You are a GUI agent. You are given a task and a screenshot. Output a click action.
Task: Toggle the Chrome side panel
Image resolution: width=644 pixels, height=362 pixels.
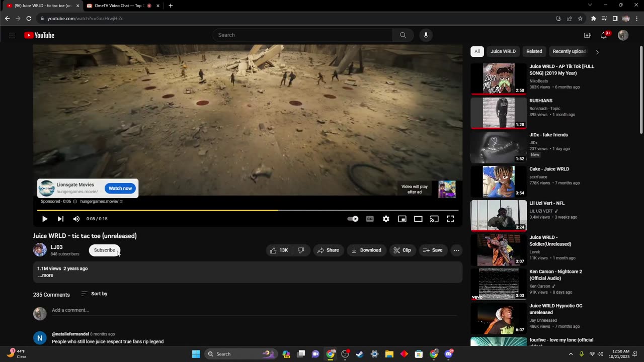coord(615,18)
